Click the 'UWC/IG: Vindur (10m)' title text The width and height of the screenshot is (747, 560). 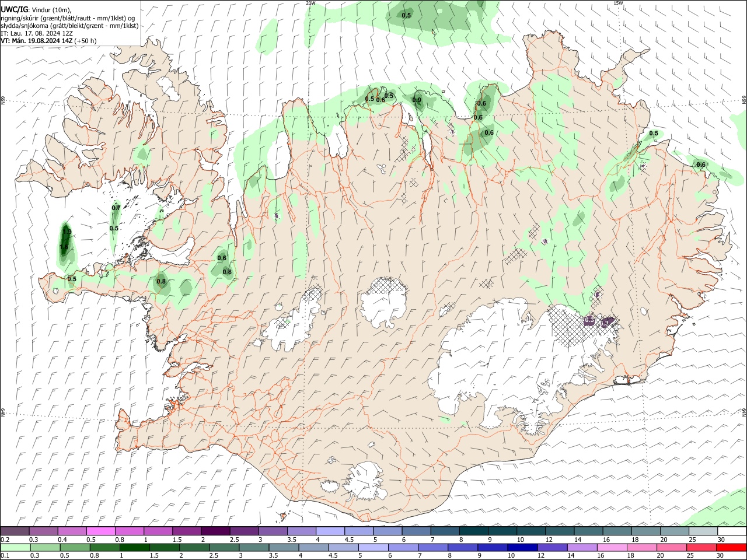36,10
